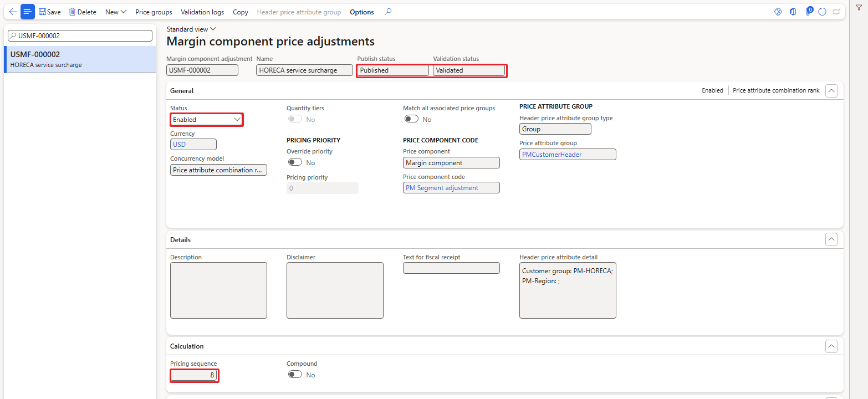868x399 pixels.
Task: Open the PMCustomerHeader link
Action: click(552, 155)
